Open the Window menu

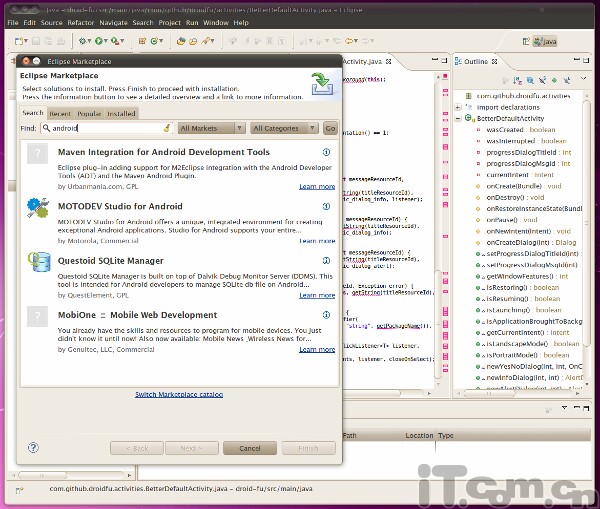(x=215, y=23)
